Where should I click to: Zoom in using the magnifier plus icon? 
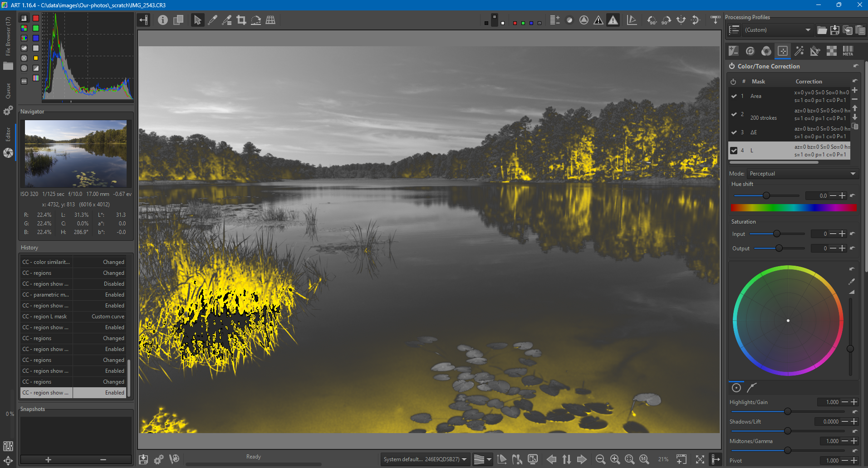[x=615, y=459]
